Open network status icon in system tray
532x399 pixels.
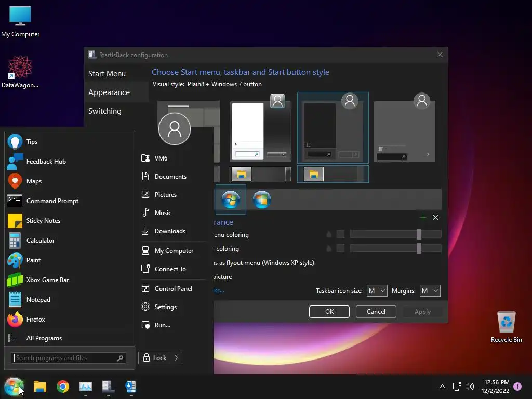coord(457,387)
